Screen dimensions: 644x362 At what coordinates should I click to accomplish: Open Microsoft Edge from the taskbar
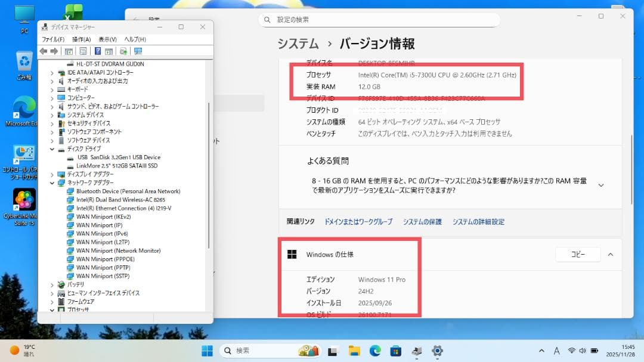(x=375, y=351)
